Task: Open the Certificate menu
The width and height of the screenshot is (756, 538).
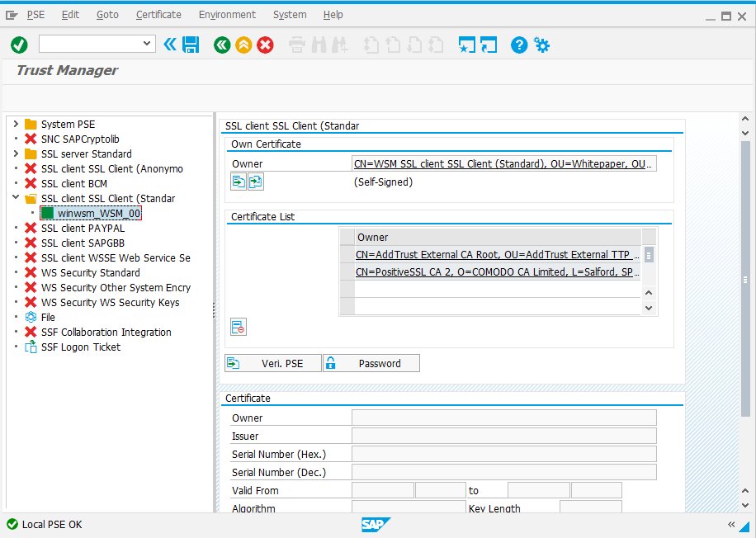Action: [158, 14]
